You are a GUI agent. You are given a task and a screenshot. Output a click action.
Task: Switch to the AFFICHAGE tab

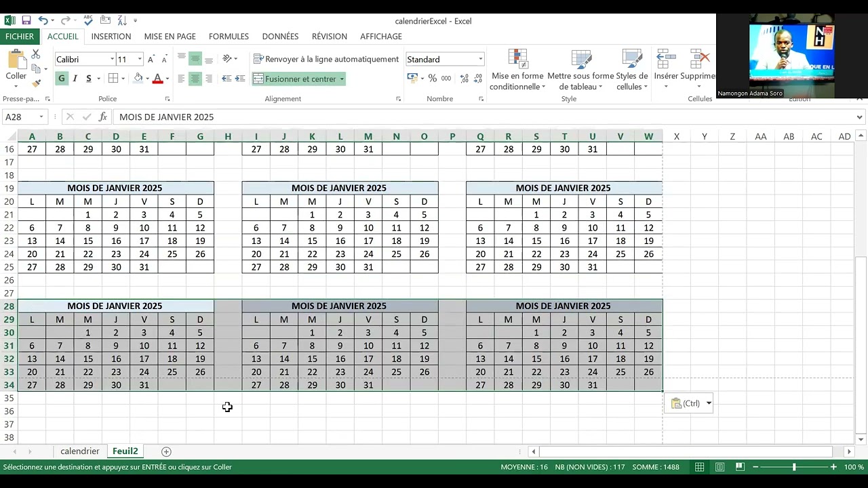pyautogui.click(x=380, y=37)
